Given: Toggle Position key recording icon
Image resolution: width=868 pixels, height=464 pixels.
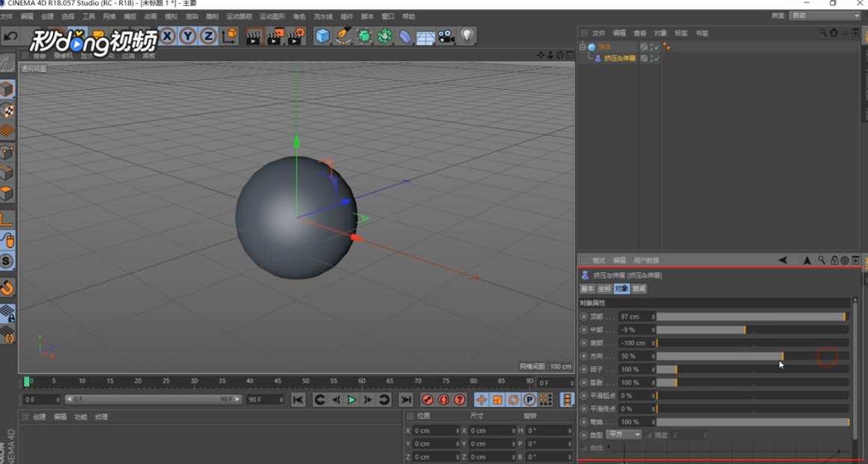Looking at the screenshot, I should click(481, 400).
